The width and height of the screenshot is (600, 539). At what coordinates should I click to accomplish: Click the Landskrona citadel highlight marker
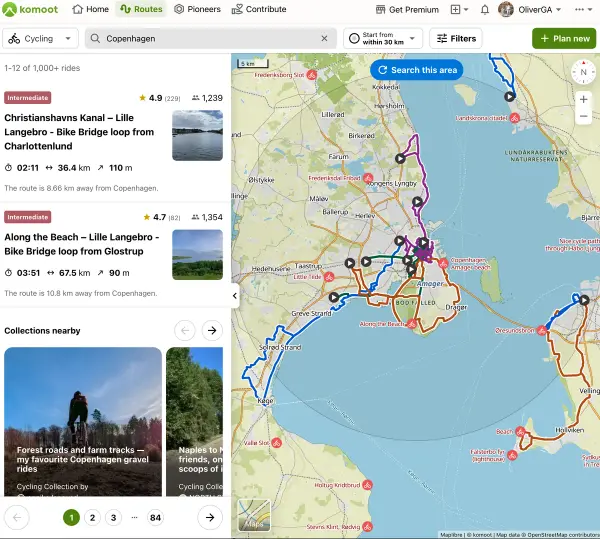tap(514, 118)
